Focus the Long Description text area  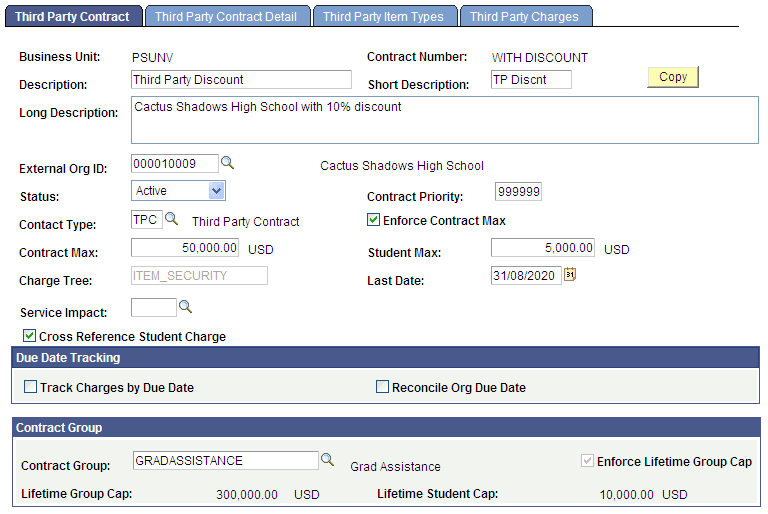(445, 120)
